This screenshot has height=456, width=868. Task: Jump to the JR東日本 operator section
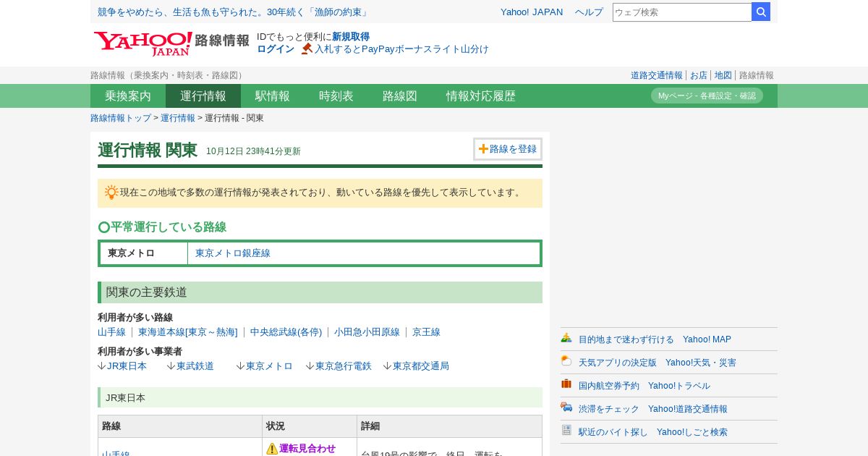pos(127,366)
